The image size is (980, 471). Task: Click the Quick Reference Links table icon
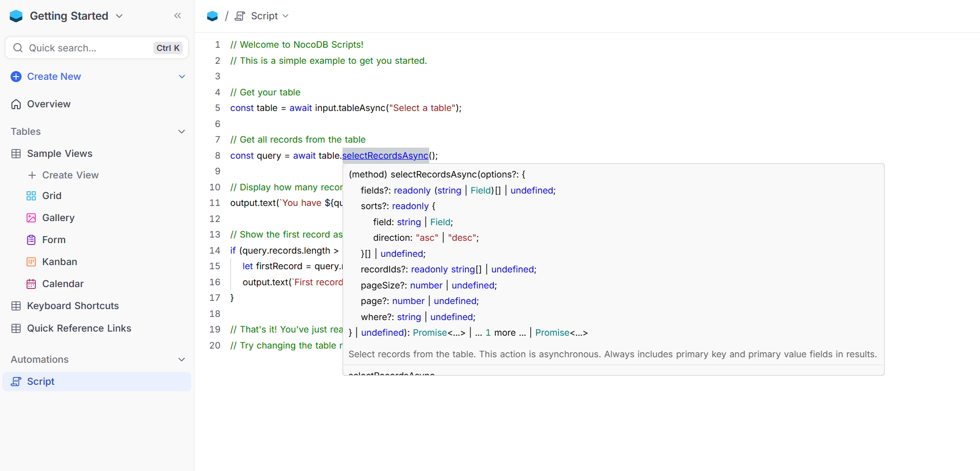16,328
